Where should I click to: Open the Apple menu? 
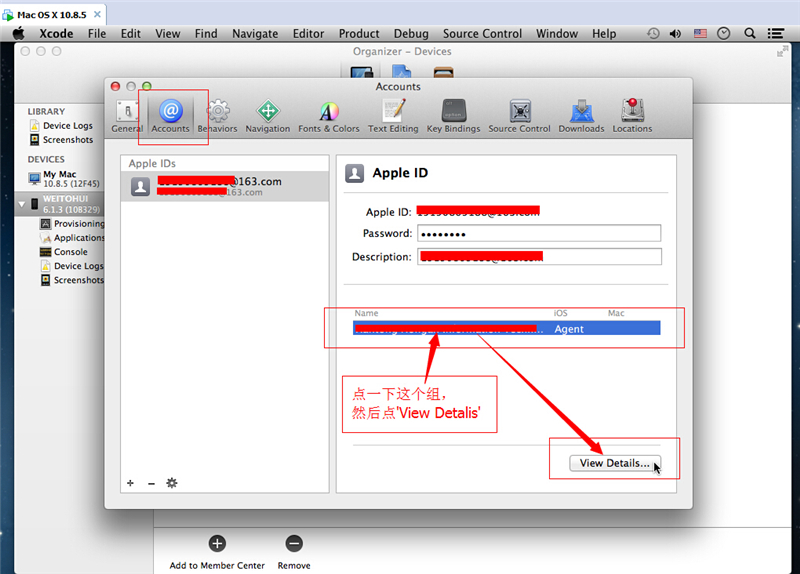(x=19, y=34)
